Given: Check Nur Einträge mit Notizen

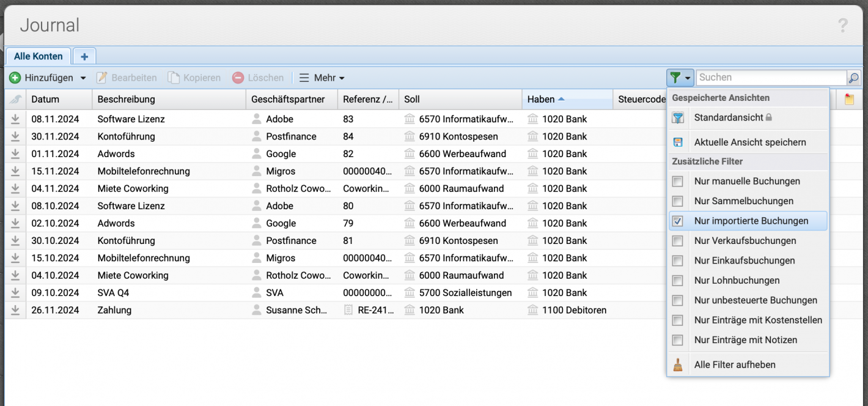Looking at the screenshot, I should pos(677,340).
